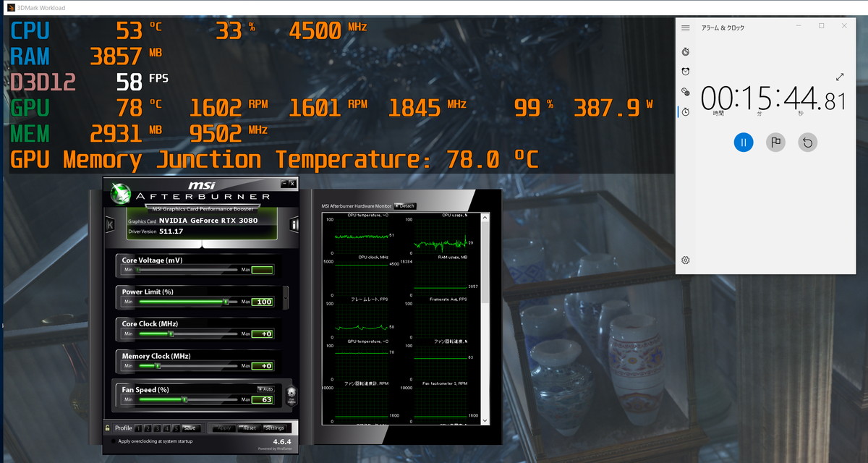Switch to the Alarm tab in Alarms & Clock
This screenshot has width=868, height=463.
[x=686, y=71]
